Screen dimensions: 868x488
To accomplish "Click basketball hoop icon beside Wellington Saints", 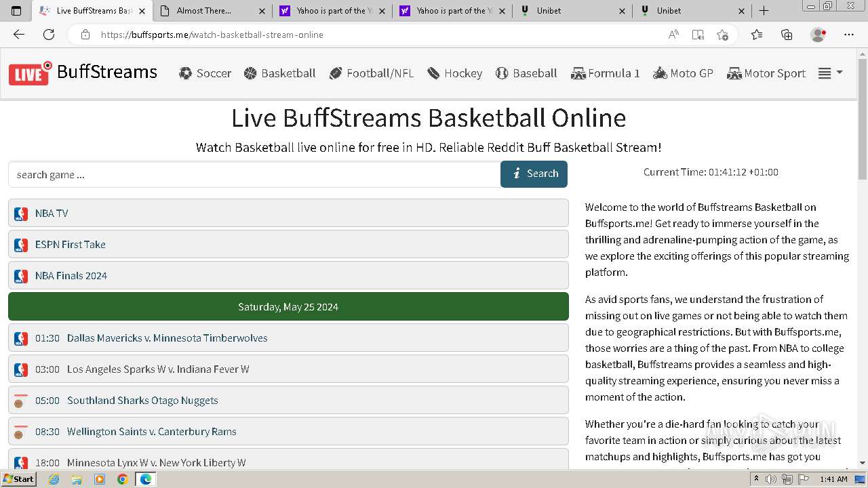I will [21, 432].
